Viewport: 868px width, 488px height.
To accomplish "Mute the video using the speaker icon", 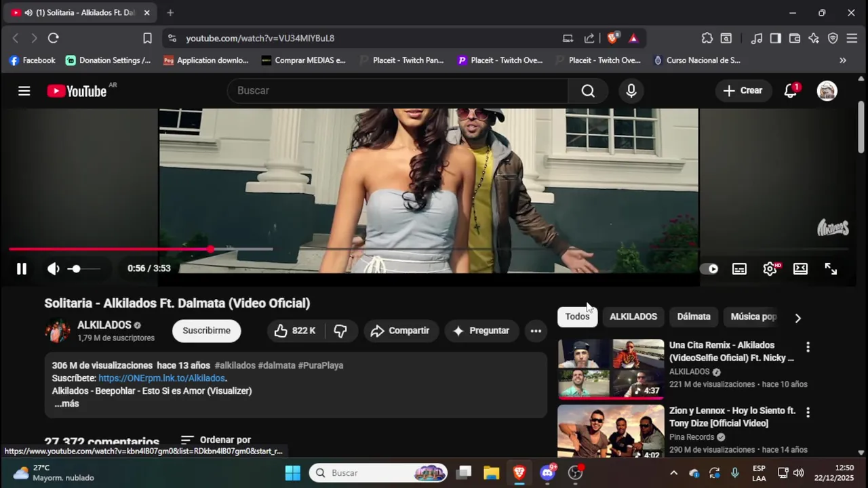I will click(54, 268).
